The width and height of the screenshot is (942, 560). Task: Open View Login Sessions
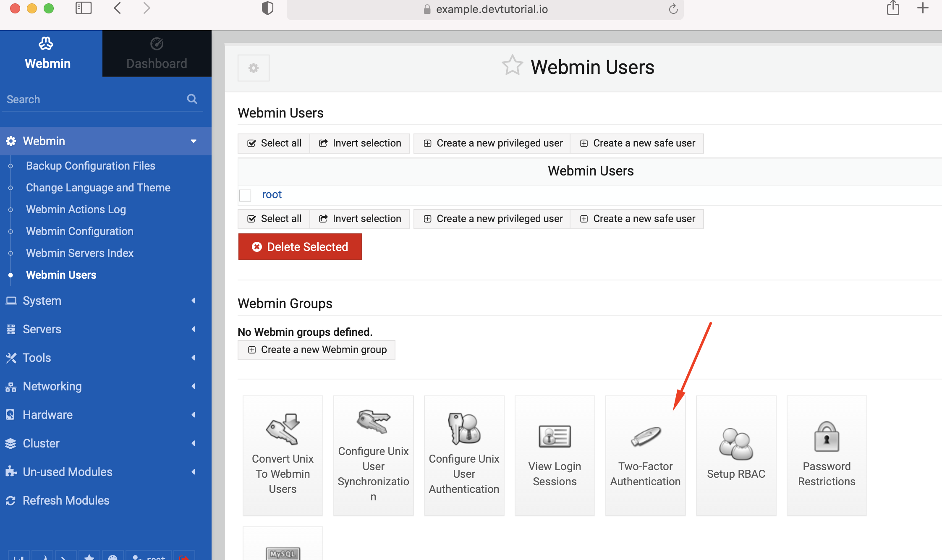[x=555, y=455]
